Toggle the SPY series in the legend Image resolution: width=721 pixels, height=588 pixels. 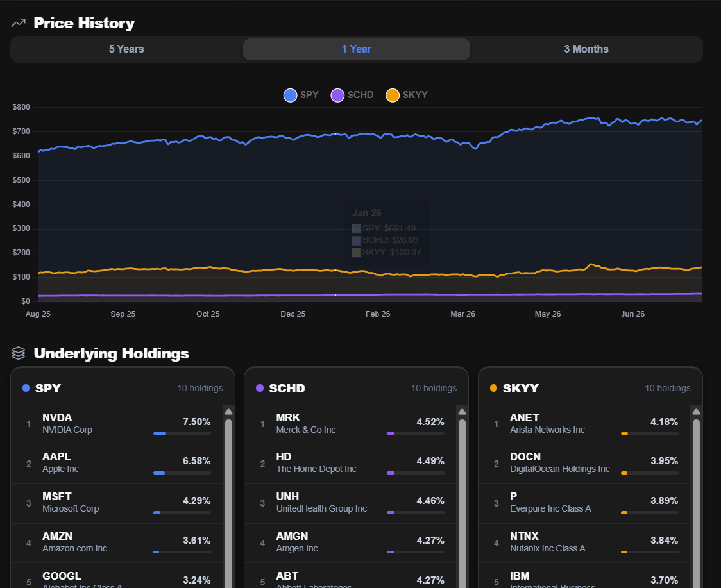point(301,95)
